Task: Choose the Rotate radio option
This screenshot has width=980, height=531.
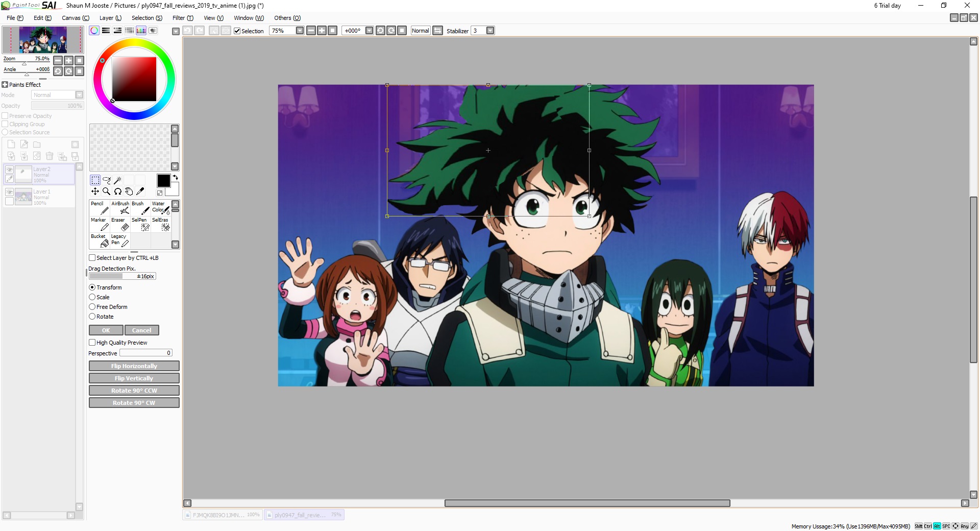Action: pos(92,317)
